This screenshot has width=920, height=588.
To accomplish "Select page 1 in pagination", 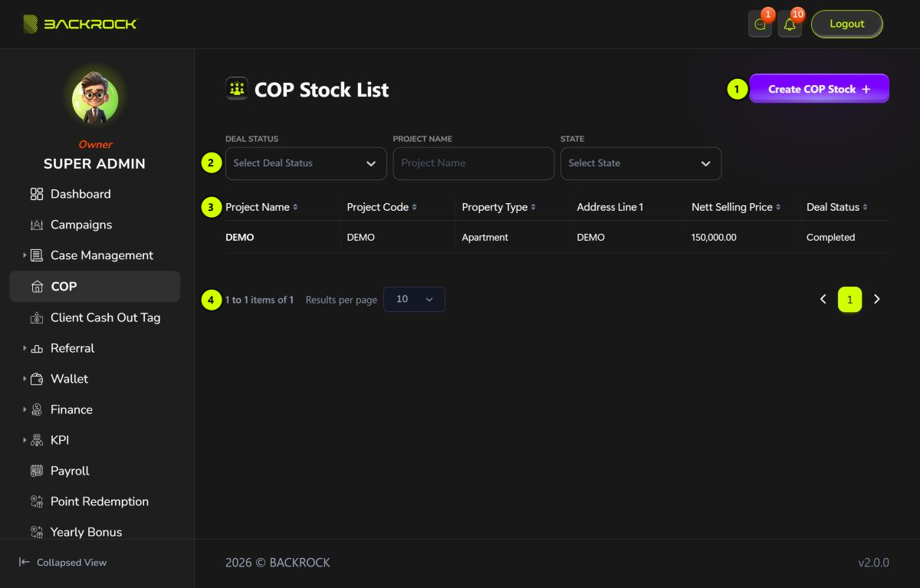I will point(849,299).
